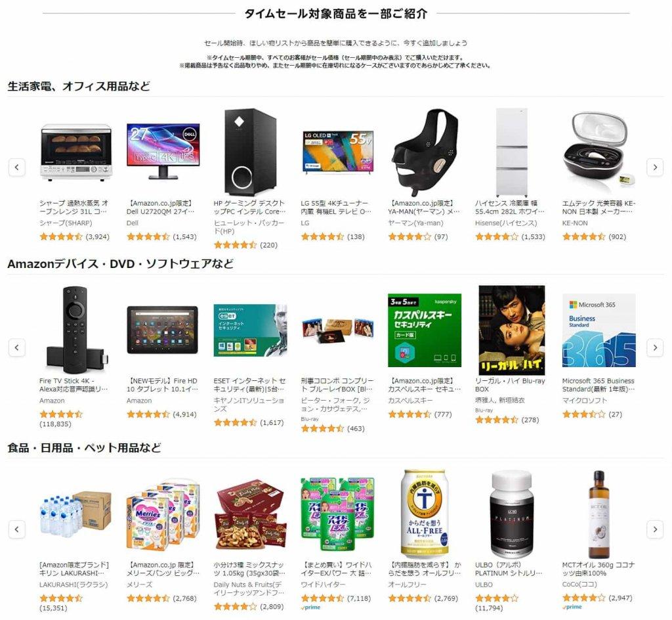Show next items in home appliances carousel

click(x=655, y=167)
